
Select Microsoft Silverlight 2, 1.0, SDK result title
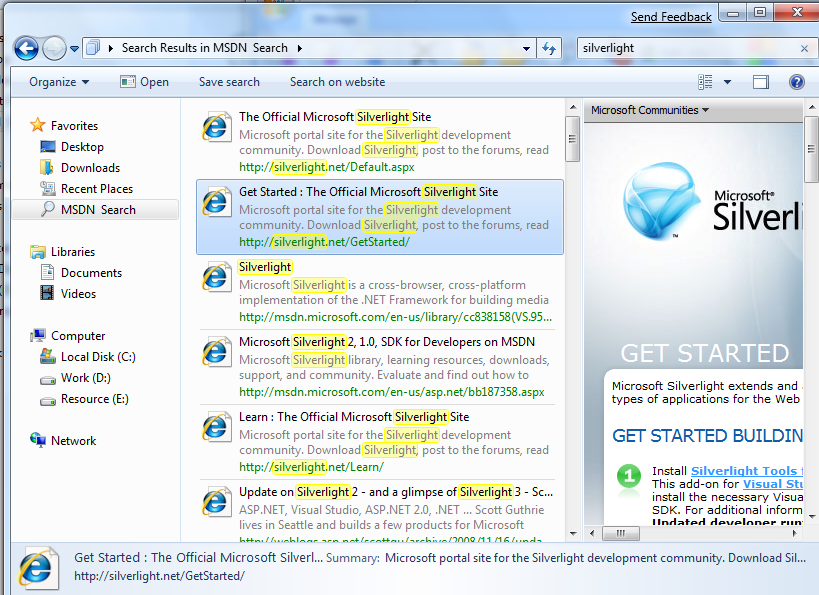coord(387,342)
